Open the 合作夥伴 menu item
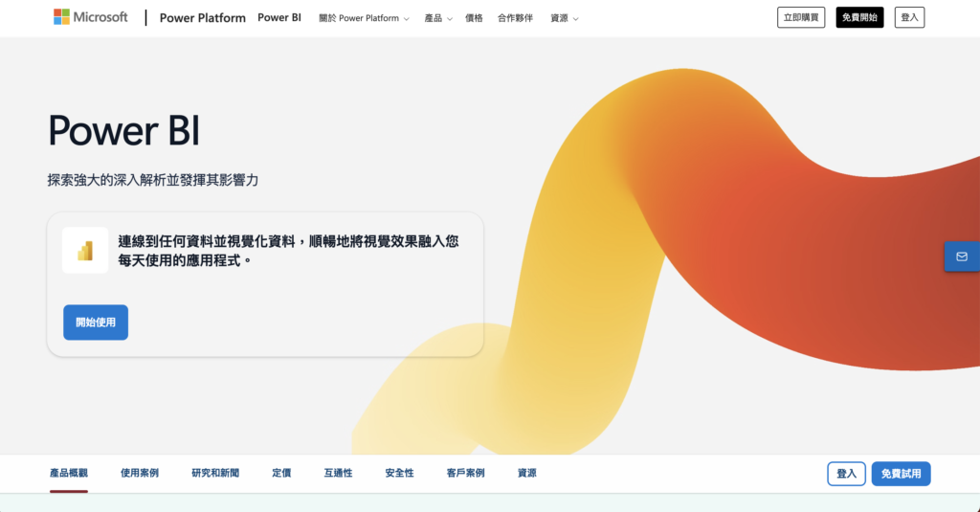This screenshot has height=512, width=980. tap(515, 18)
